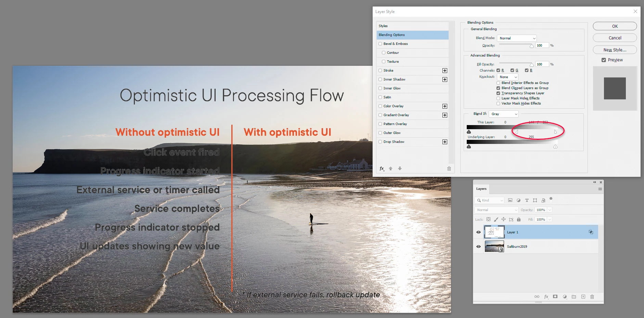The height and width of the screenshot is (318, 644).
Task: Open fx menu in Layer Style dialog
Action: tap(382, 169)
